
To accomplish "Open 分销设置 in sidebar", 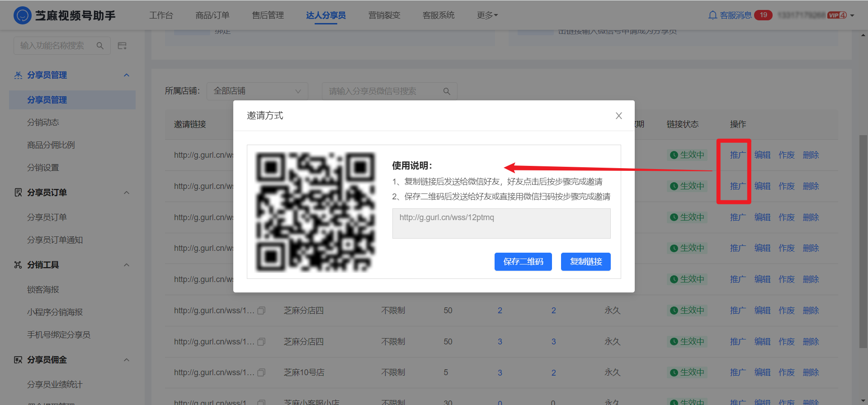I will coord(43,168).
